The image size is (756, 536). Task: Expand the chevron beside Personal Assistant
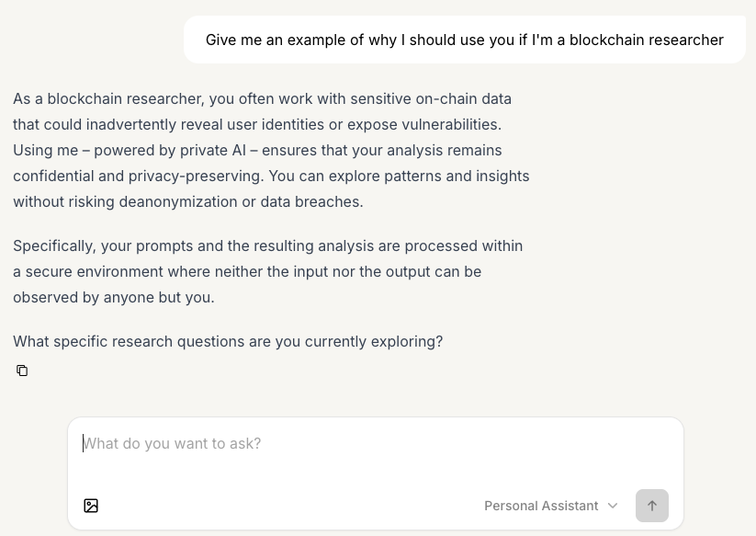coord(613,506)
